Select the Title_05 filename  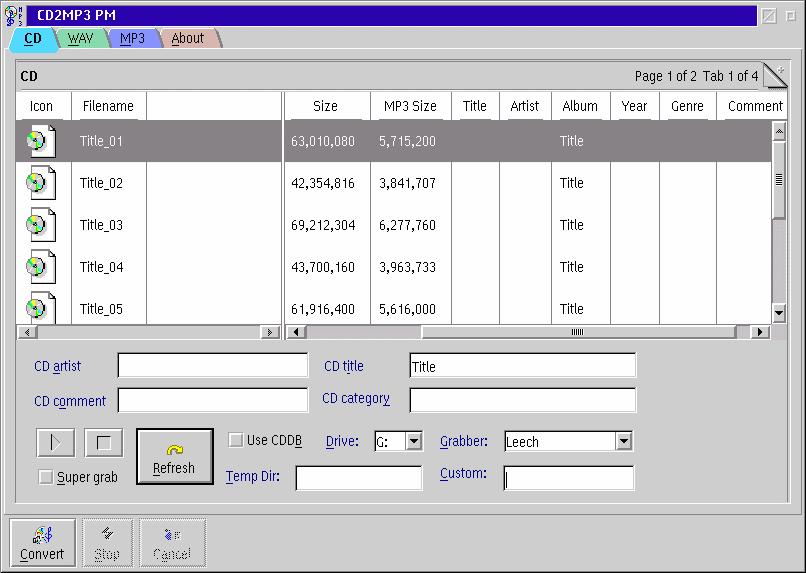click(101, 309)
